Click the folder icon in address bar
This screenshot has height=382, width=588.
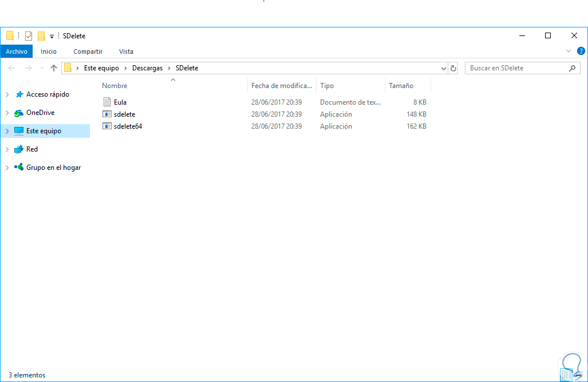tap(68, 68)
